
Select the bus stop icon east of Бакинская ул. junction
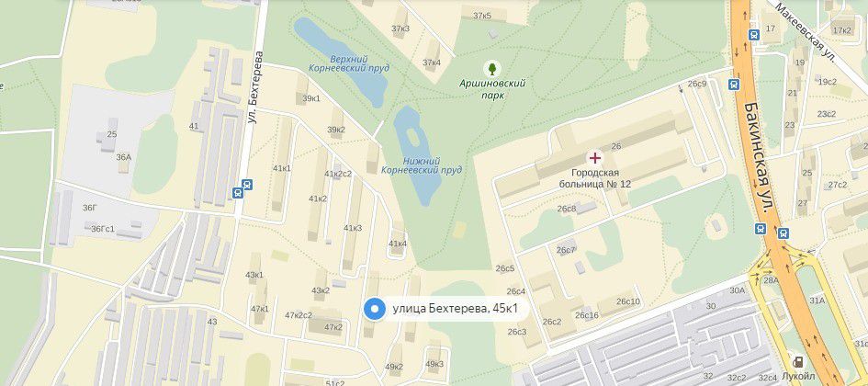[x=783, y=233]
